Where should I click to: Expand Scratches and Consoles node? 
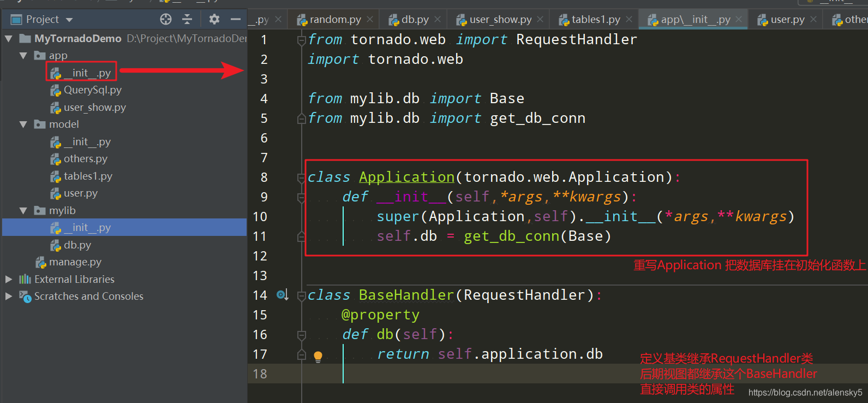8,297
